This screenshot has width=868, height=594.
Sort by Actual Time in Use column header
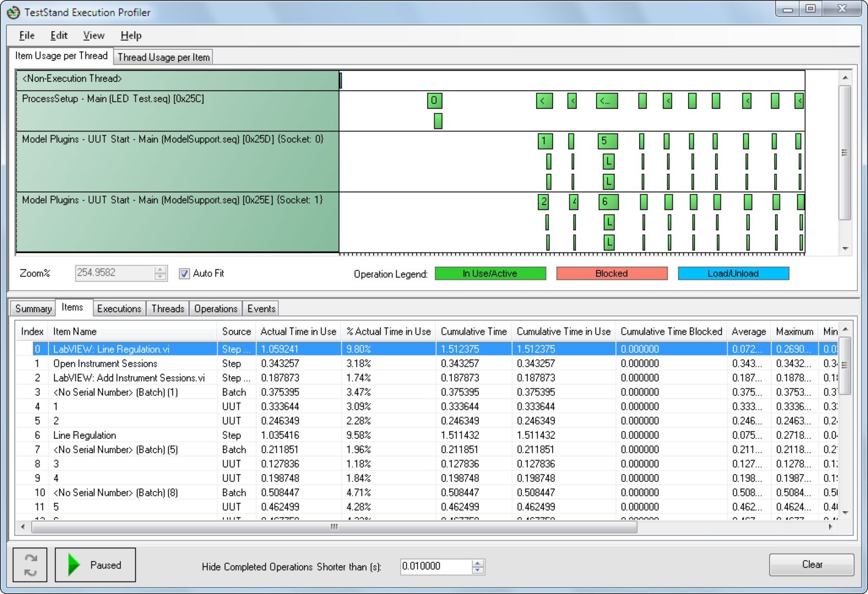(x=298, y=332)
